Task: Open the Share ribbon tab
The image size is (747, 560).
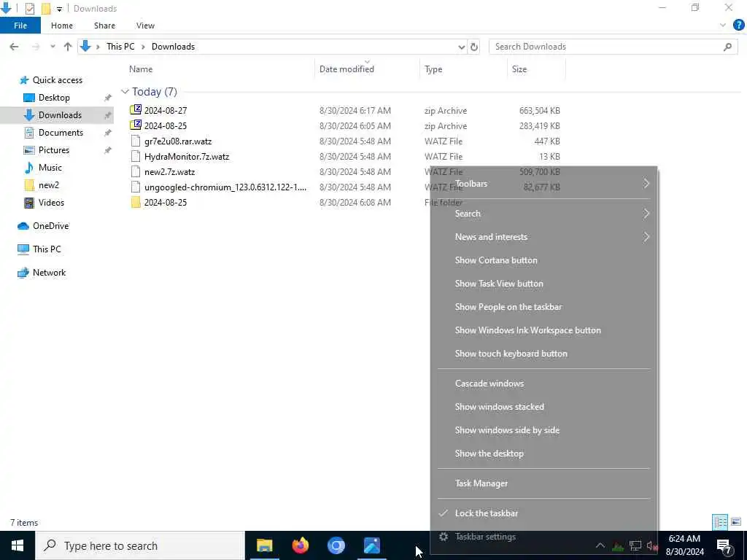Action: 104,26
